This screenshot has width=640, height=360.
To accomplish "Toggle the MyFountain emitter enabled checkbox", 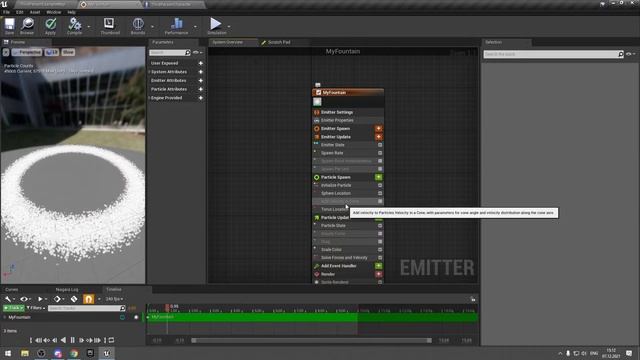I will coord(319,93).
